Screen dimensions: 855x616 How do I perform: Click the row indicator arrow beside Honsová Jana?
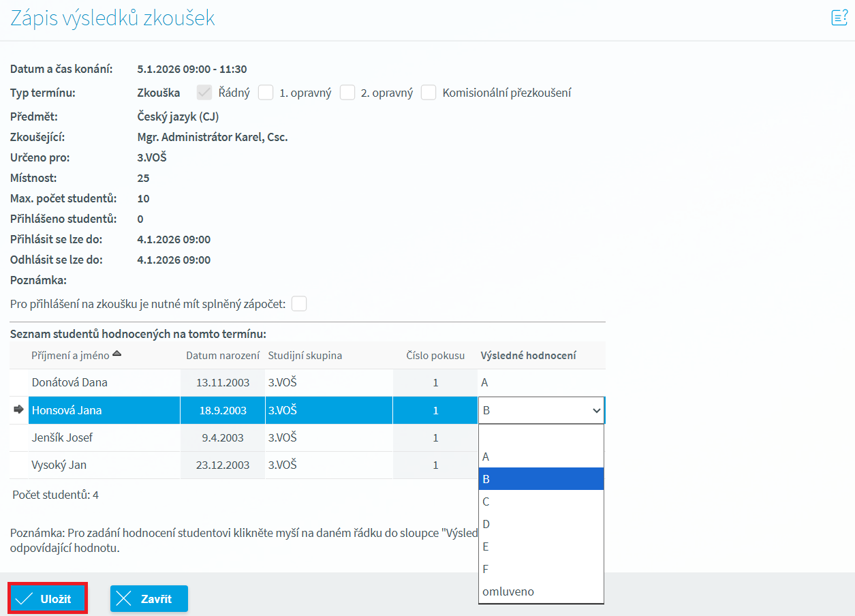(18, 410)
